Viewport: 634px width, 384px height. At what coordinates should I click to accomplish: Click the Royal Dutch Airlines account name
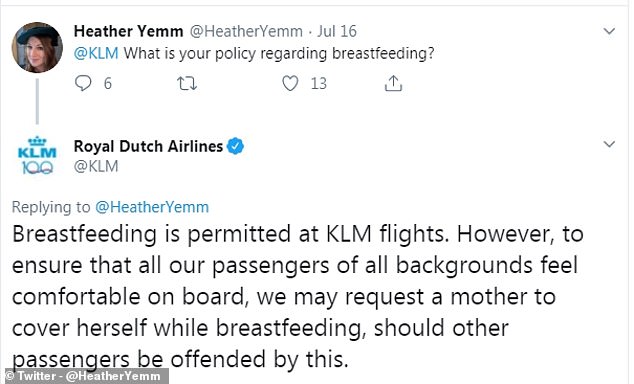point(148,146)
